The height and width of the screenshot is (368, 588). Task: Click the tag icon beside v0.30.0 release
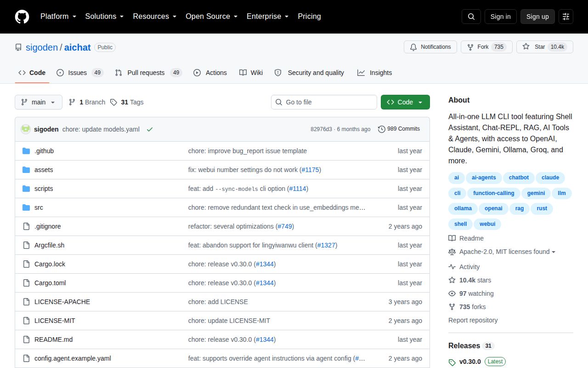(x=452, y=362)
